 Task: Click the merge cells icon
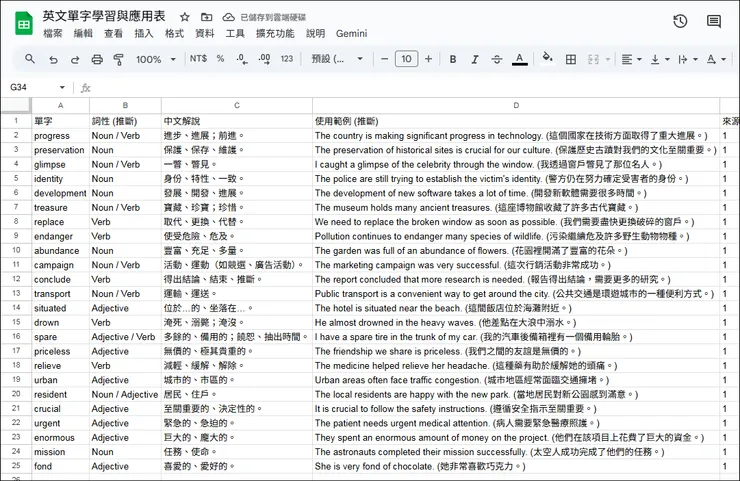(594, 59)
